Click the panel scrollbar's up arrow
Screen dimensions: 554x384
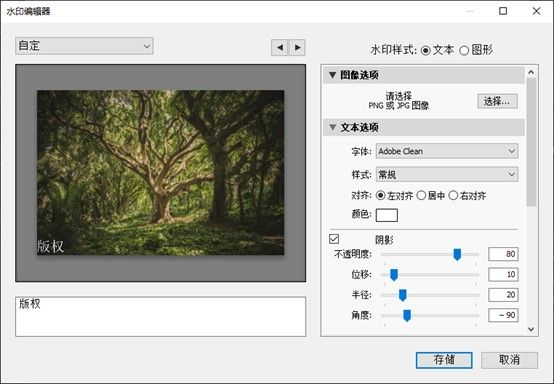(531, 72)
